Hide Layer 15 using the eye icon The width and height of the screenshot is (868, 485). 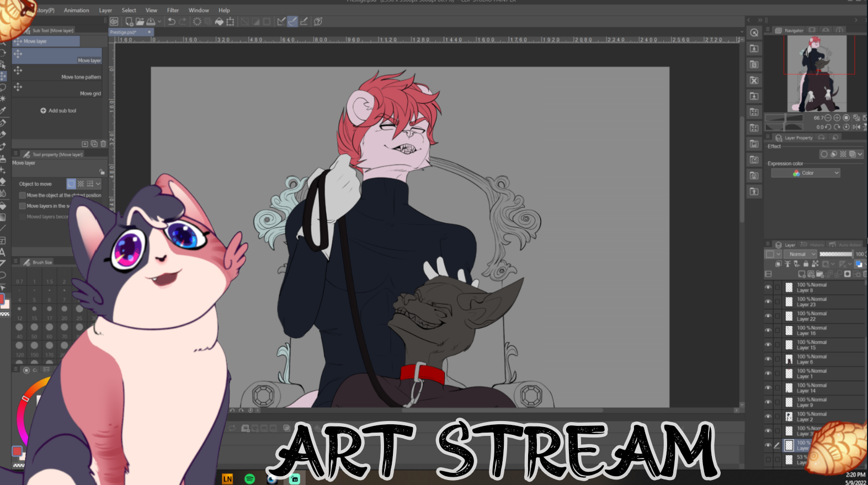click(x=768, y=345)
